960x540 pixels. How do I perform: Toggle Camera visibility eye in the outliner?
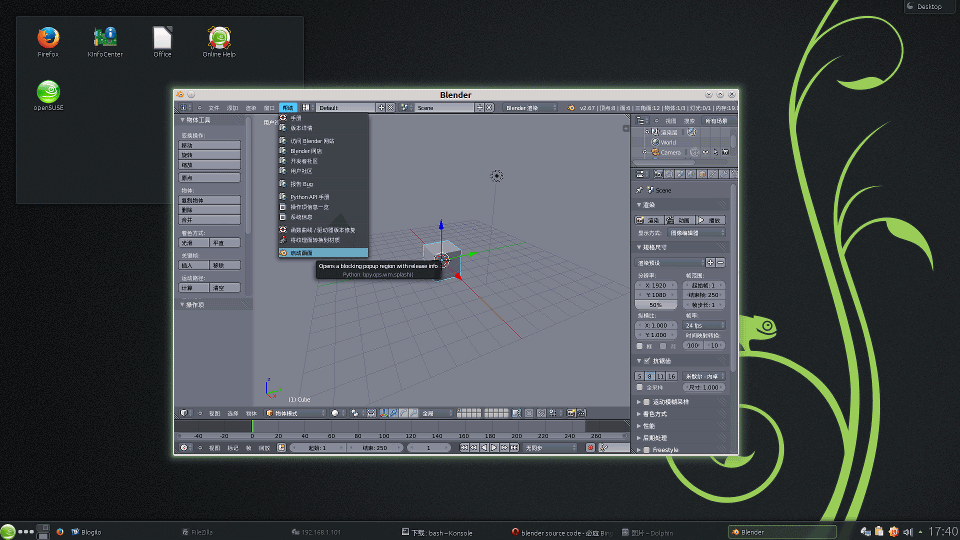pyautogui.click(x=705, y=152)
